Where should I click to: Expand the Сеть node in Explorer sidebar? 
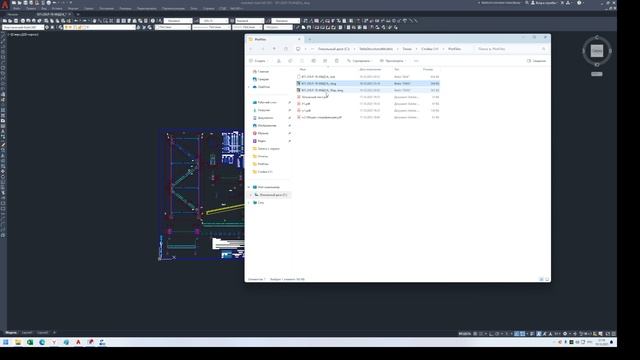pos(249,202)
